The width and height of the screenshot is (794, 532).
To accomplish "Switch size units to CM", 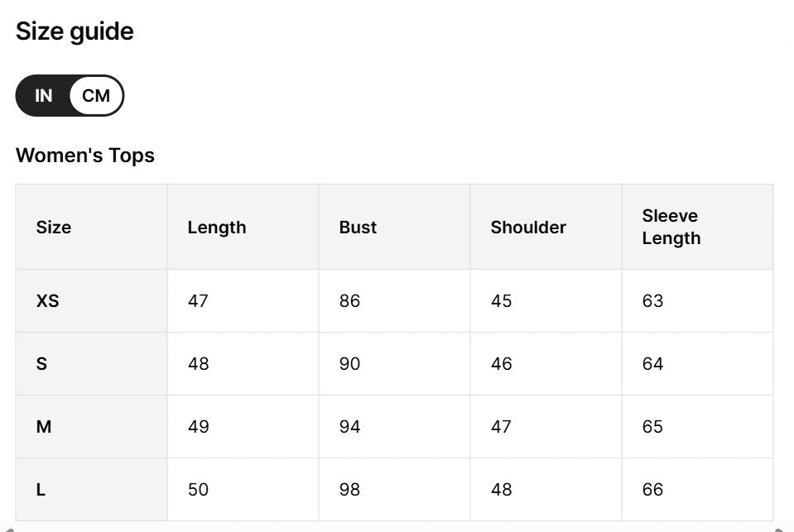I will [96, 96].
